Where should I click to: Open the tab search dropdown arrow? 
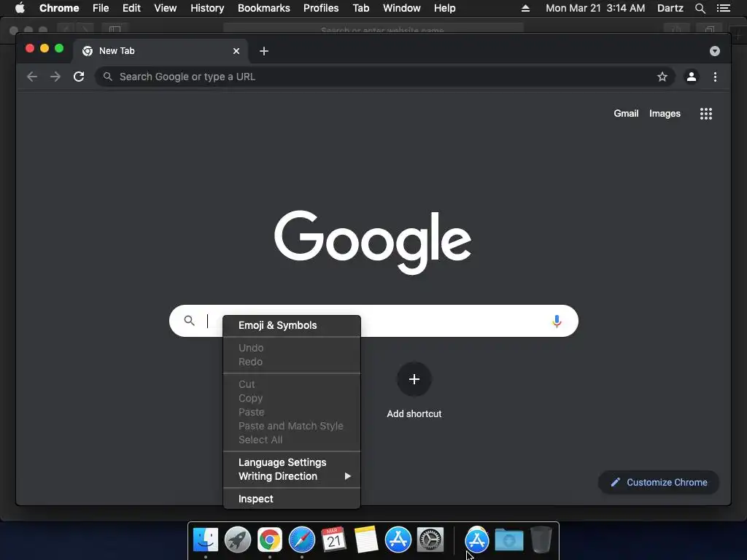tap(715, 51)
